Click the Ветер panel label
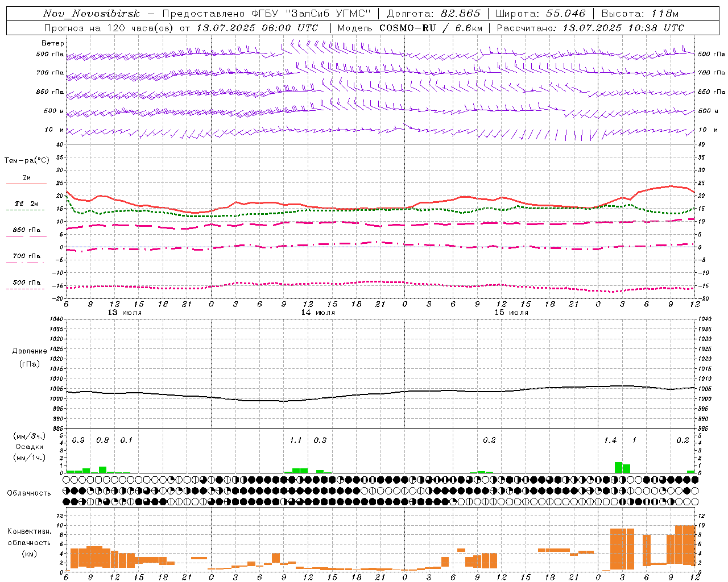The image size is (728, 582). pyautogui.click(x=53, y=43)
